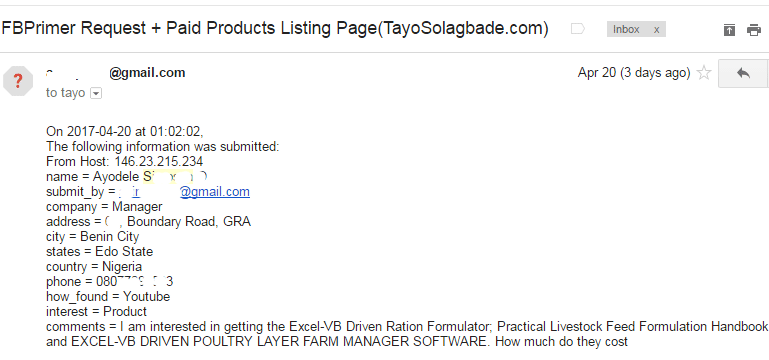Open the Inbox label
The image size is (769, 360).
click(626, 29)
